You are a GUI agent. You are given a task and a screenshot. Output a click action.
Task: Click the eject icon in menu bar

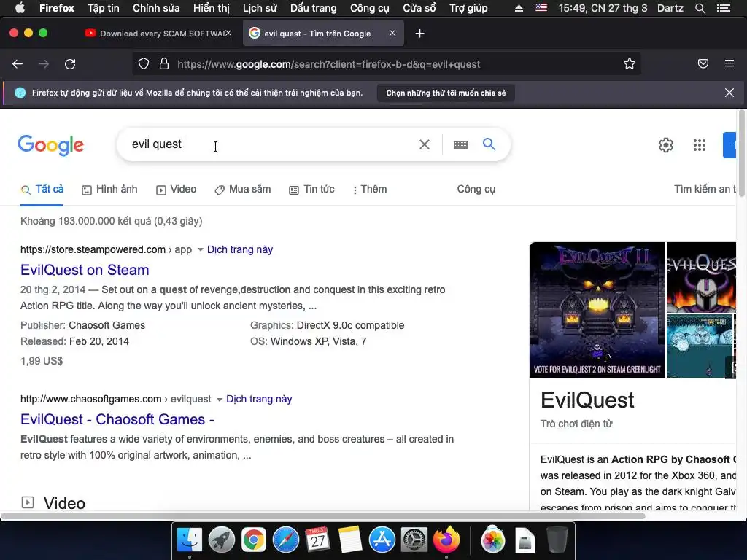(519, 8)
